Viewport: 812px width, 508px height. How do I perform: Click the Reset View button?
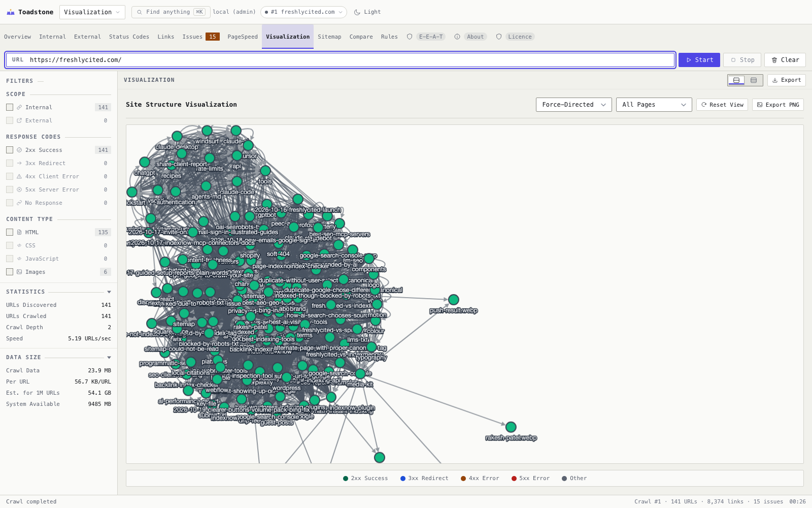pyautogui.click(x=722, y=105)
